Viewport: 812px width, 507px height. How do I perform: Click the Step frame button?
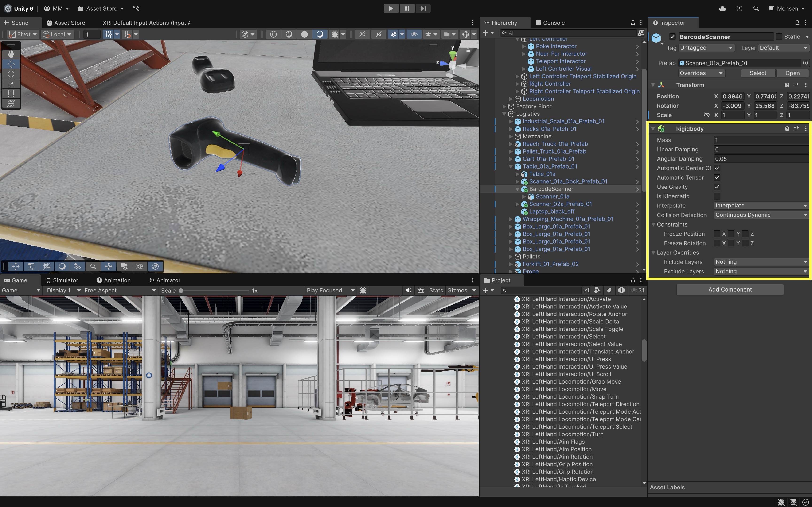click(x=423, y=8)
